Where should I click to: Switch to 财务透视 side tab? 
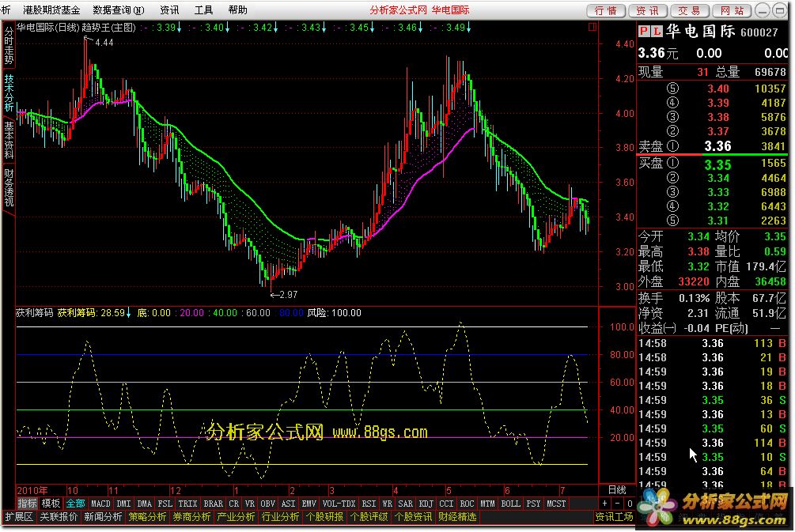click(x=9, y=188)
